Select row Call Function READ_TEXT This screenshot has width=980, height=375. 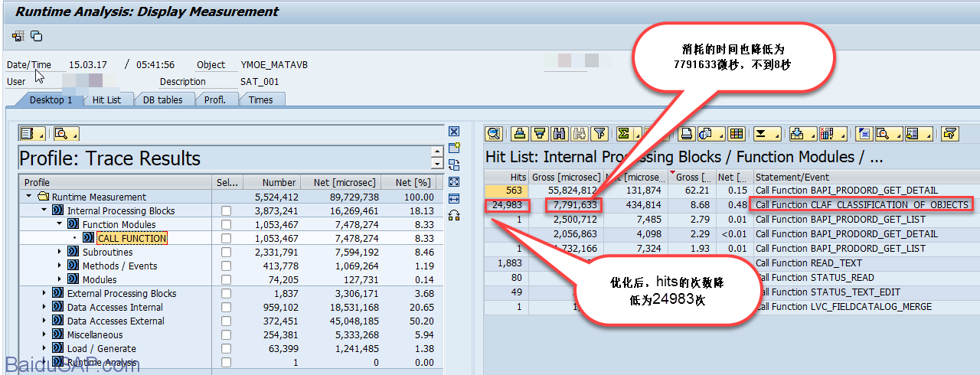[731, 263]
